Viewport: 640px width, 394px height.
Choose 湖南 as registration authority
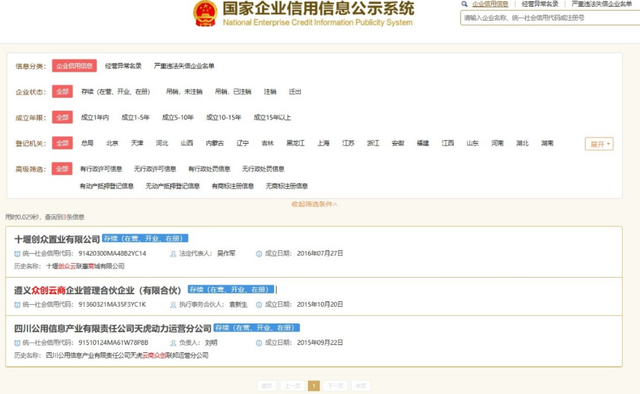547,143
